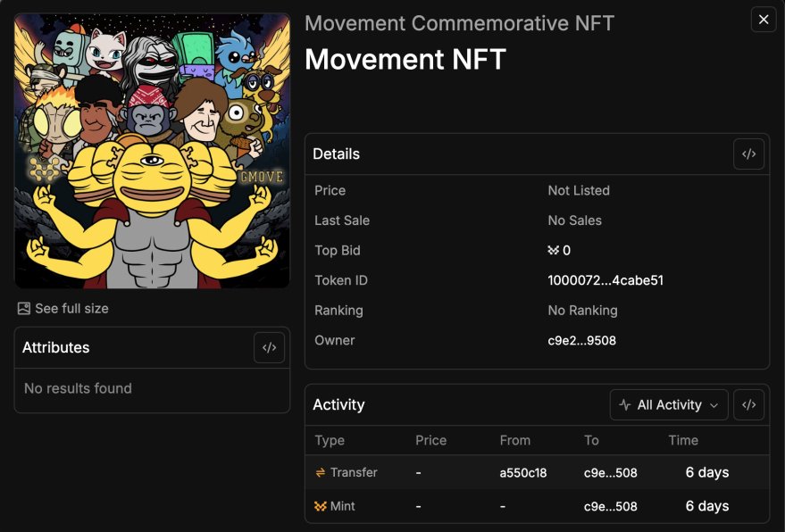Click the Time column header
The width and height of the screenshot is (785, 532).
click(x=683, y=440)
